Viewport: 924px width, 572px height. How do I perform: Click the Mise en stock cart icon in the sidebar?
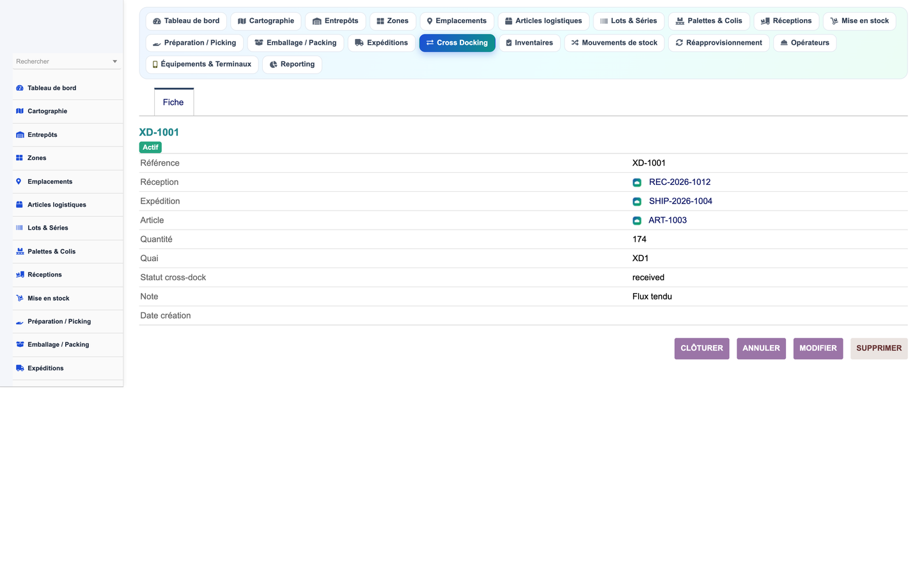[x=20, y=298]
